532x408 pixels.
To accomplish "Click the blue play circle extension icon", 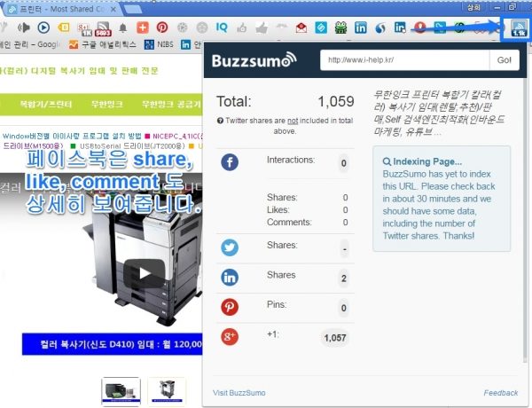I will 43,27.
